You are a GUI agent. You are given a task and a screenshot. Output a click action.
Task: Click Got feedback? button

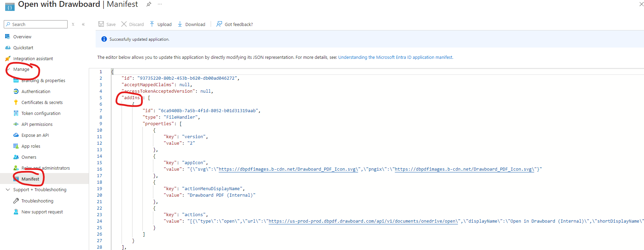235,24
